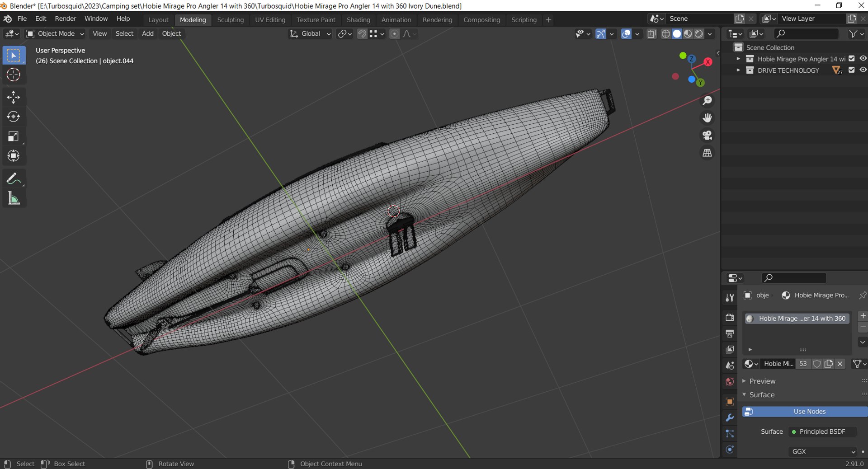
Task: Switch to the Sculpting workspace tab
Action: 230,20
